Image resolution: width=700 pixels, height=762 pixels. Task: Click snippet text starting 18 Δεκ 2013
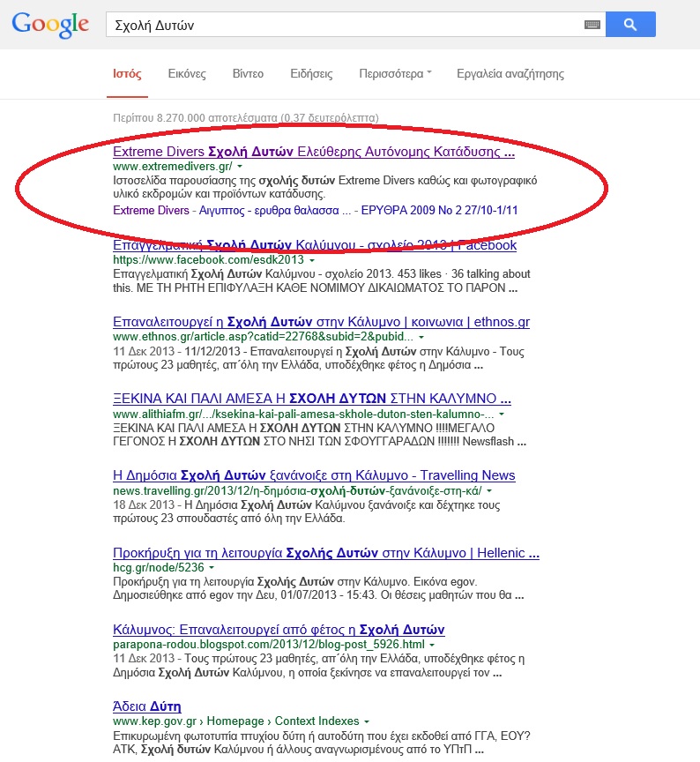pos(307,512)
